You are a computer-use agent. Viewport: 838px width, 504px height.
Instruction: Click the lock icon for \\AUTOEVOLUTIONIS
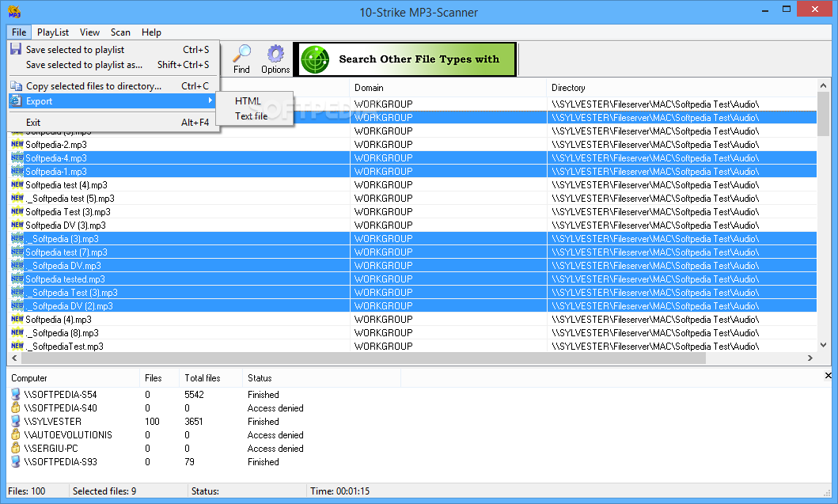click(x=16, y=434)
